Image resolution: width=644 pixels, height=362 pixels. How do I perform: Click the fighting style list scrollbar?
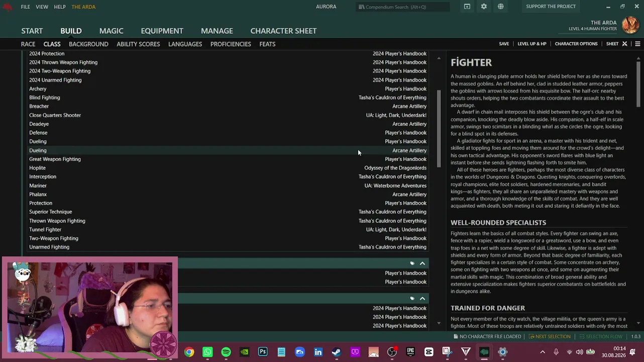click(439, 129)
